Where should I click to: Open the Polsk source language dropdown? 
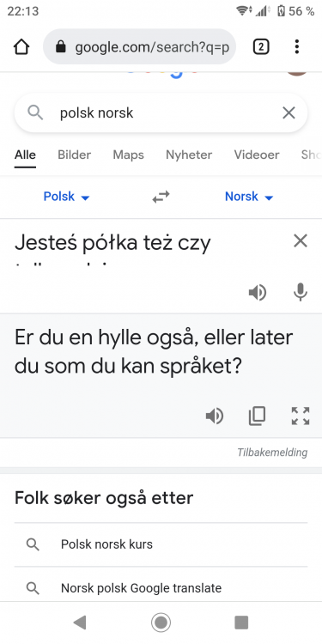click(x=66, y=197)
